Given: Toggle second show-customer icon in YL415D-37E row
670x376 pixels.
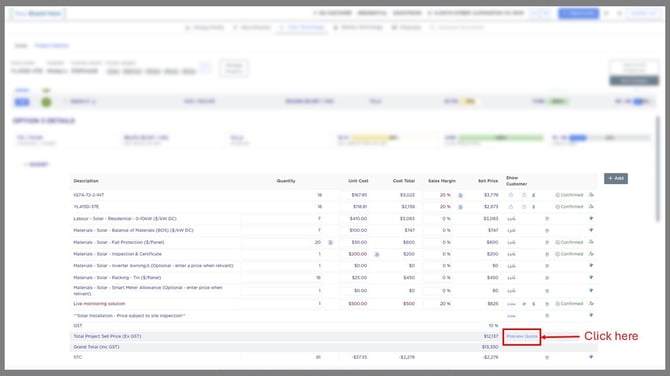Looking at the screenshot, I should [524, 207].
